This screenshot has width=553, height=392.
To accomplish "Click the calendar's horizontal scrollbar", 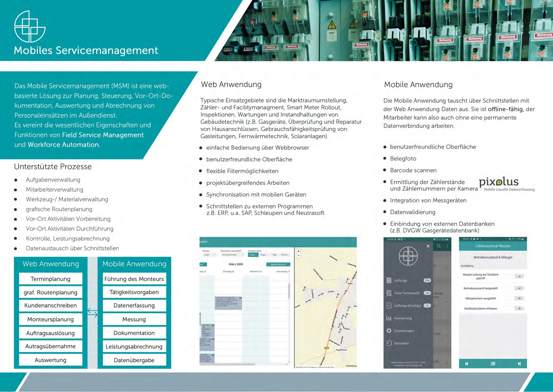I will click(x=227, y=364).
